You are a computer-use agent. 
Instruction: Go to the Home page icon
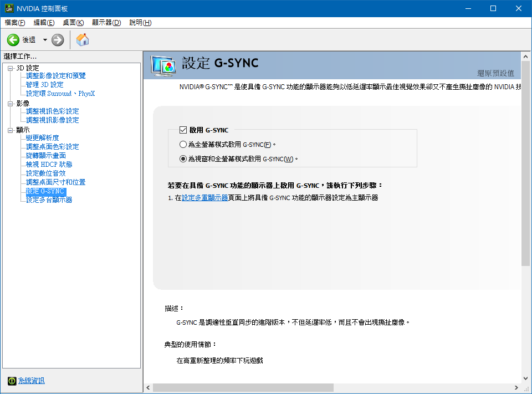tap(83, 40)
